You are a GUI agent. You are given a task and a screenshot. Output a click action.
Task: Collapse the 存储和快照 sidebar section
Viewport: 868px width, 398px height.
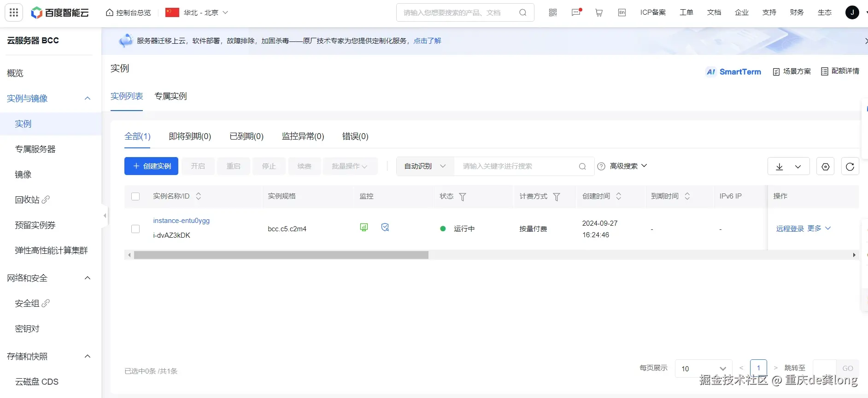coord(88,356)
